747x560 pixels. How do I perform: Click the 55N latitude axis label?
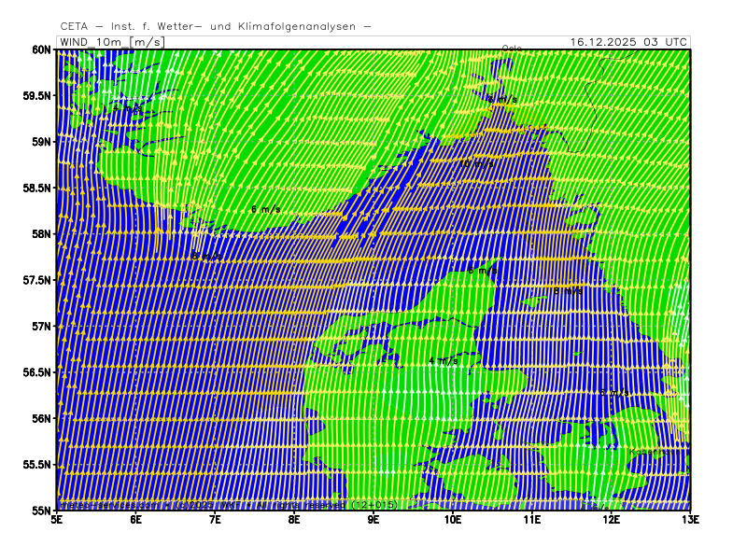point(39,511)
